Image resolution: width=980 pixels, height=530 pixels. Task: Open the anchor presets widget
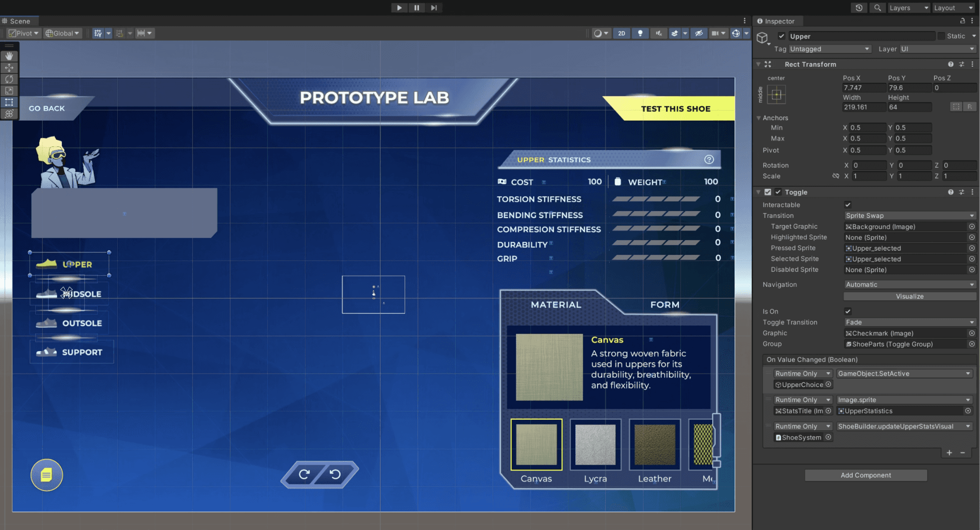click(x=776, y=94)
